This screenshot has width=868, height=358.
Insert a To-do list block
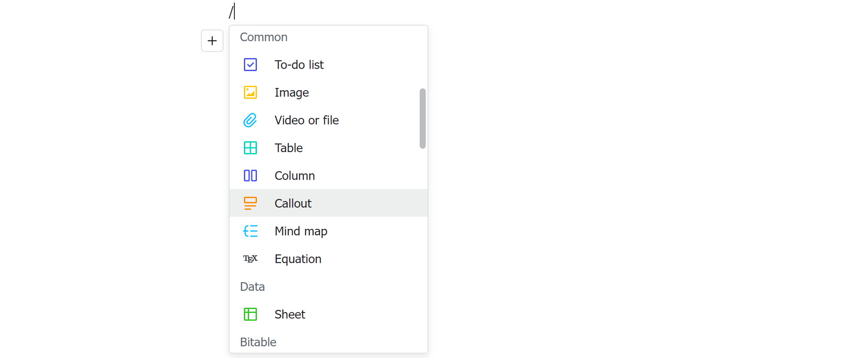tap(299, 64)
